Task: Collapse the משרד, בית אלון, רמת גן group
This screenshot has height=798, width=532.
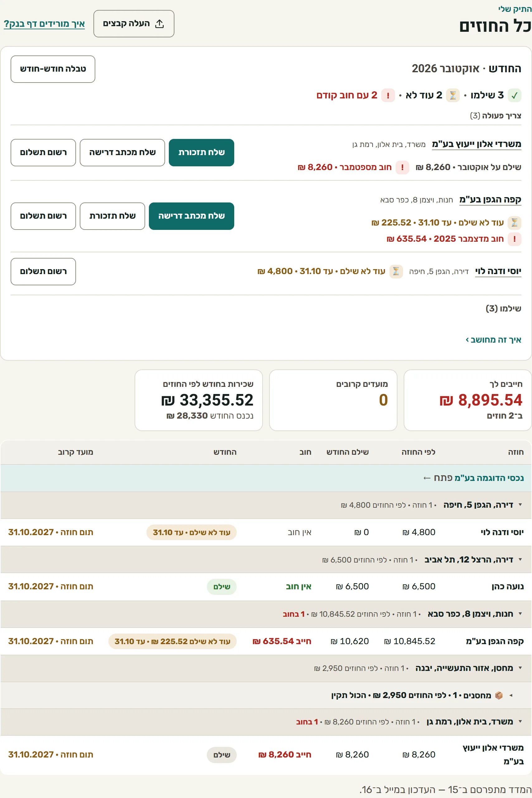Action: (x=520, y=722)
